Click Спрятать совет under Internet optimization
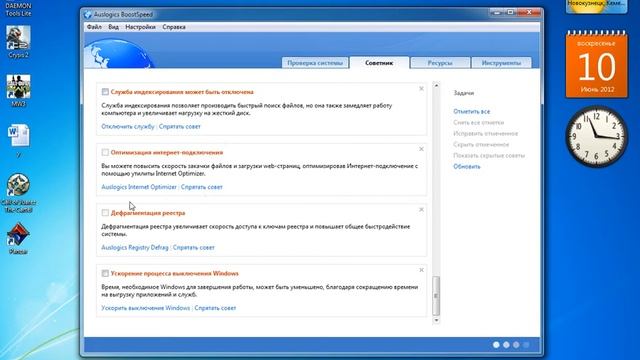Image resolution: width=640 pixels, height=360 pixels. 202,187
